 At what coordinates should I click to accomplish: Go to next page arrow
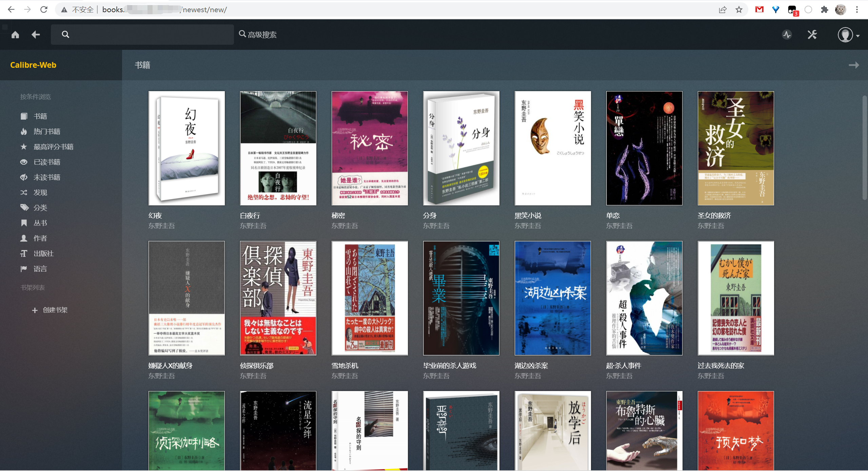pos(854,65)
